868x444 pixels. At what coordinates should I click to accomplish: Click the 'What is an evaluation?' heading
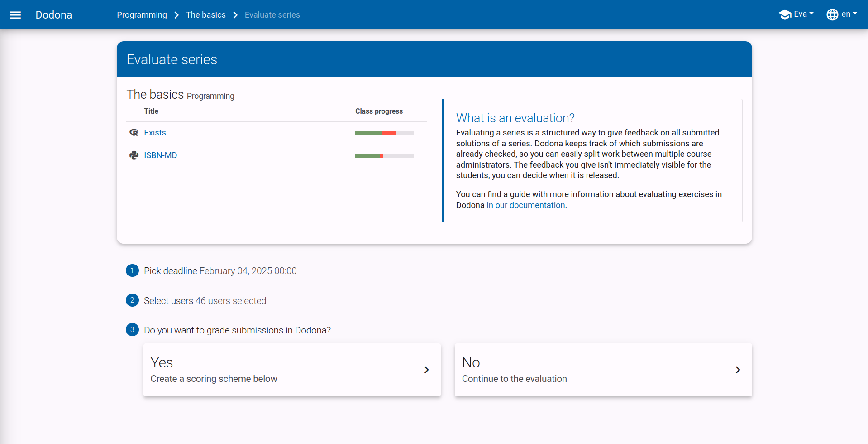(x=515, y=118)
